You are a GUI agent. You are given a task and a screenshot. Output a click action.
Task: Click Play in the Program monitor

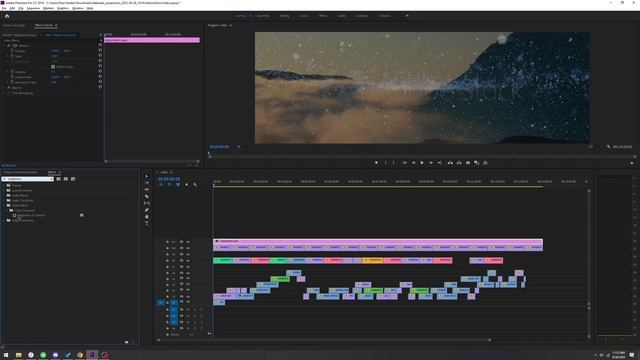coord(422,163)
